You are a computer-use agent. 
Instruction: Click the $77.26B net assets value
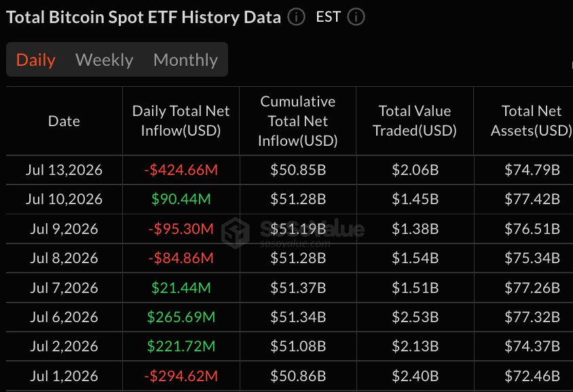tap(532, 288)
